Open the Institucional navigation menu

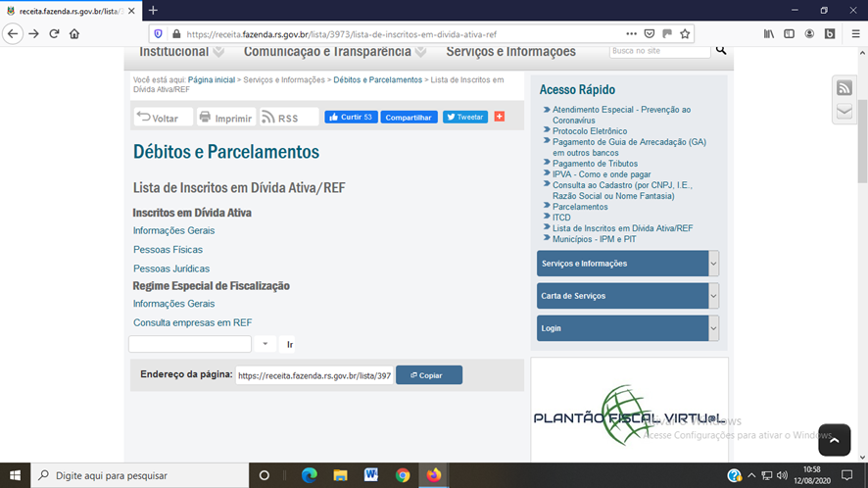(181, 51)
